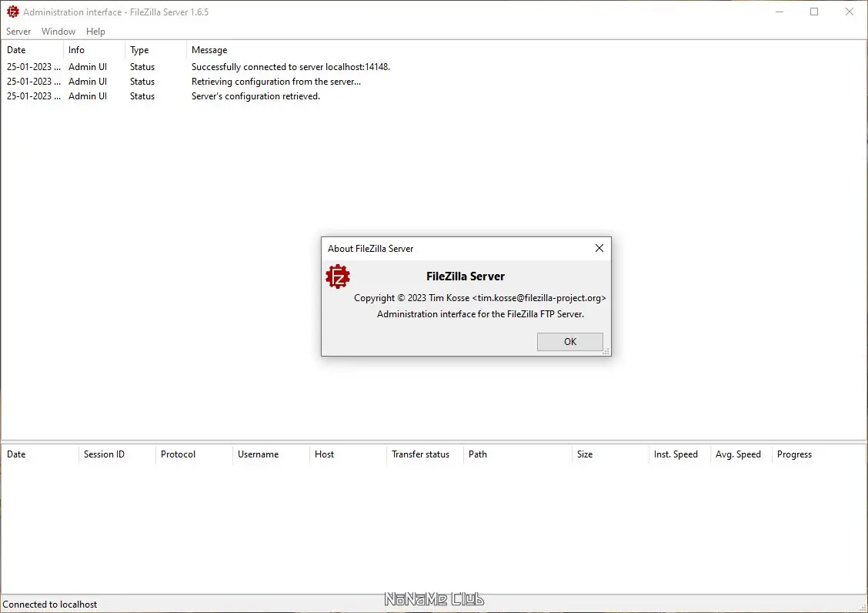This screenshot has width=868, height=613.
Task: Minimize the Administration interface window
Action: [x=780, y=12]
